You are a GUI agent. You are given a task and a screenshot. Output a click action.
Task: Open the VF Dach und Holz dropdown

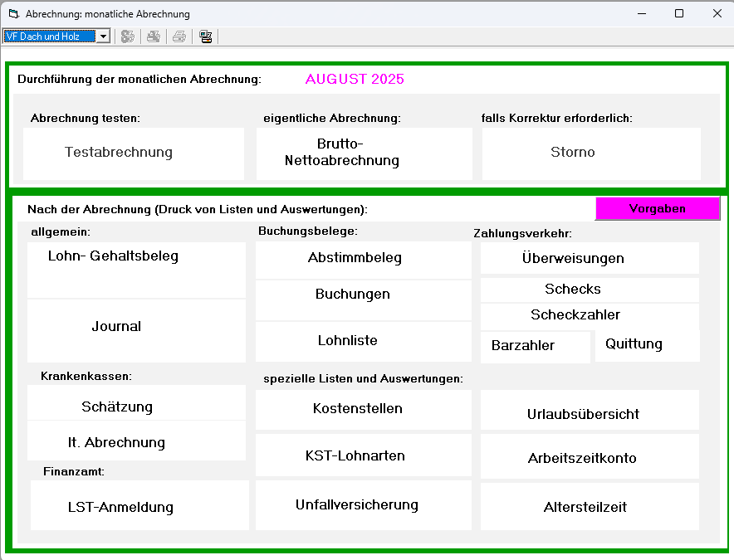[x=103, y=37]
